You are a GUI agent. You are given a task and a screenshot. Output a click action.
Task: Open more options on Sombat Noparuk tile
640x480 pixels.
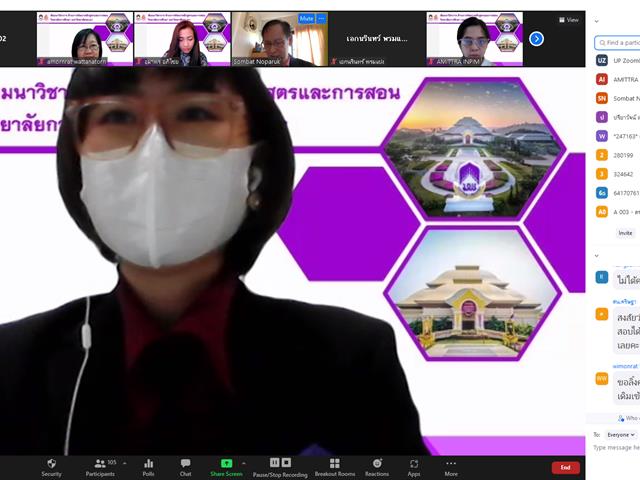click(322, 18)
